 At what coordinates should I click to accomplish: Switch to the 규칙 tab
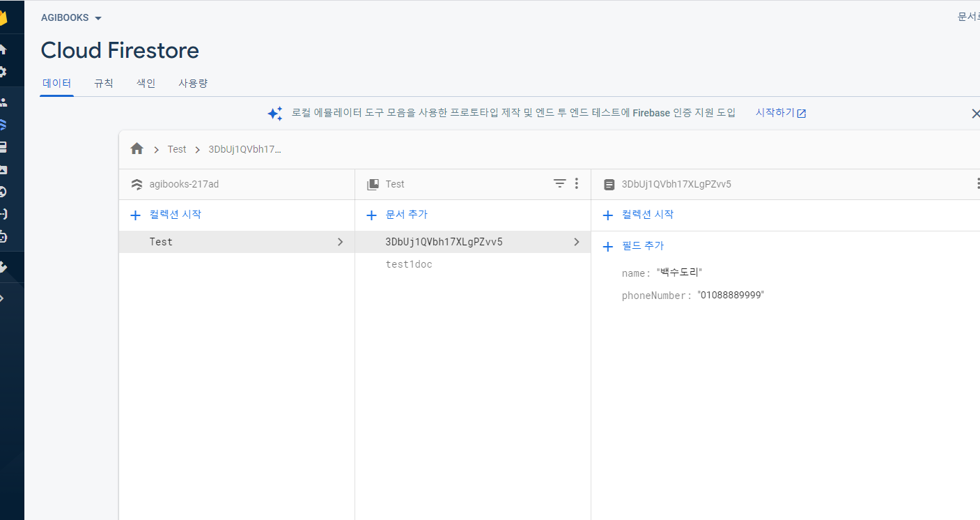pyautogui.click(x=104, y=84)
